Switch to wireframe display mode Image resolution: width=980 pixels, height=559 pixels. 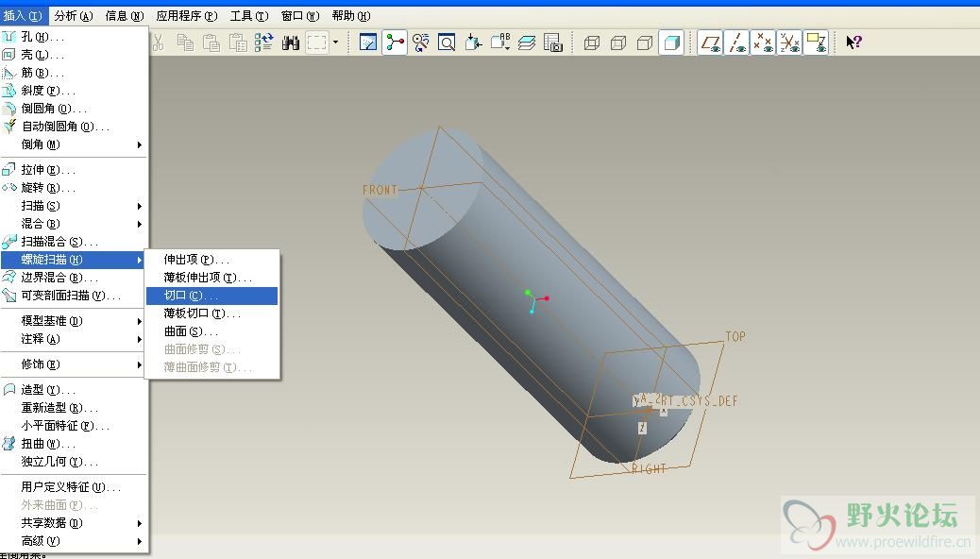[592, 42]
